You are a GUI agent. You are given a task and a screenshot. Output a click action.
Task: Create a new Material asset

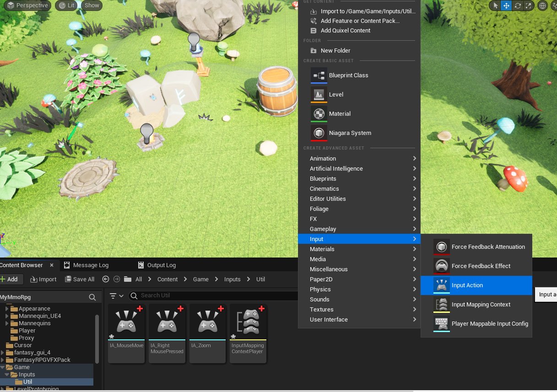(359, 113)
